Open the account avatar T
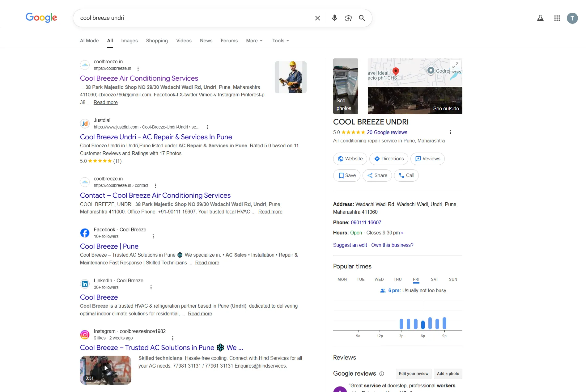Image resolution: width=586 pixels, height=392 pixels. click(x=572, y=18)
